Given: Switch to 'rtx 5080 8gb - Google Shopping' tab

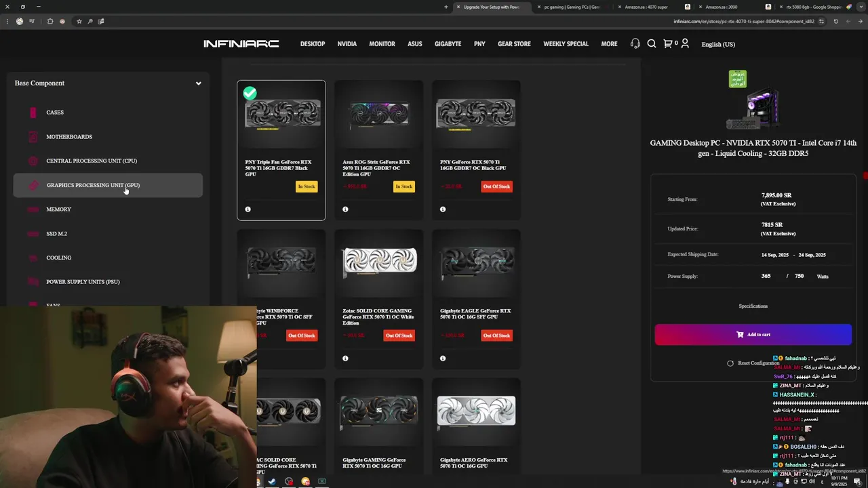Looking at the screenshot, I should coord(814,7).
